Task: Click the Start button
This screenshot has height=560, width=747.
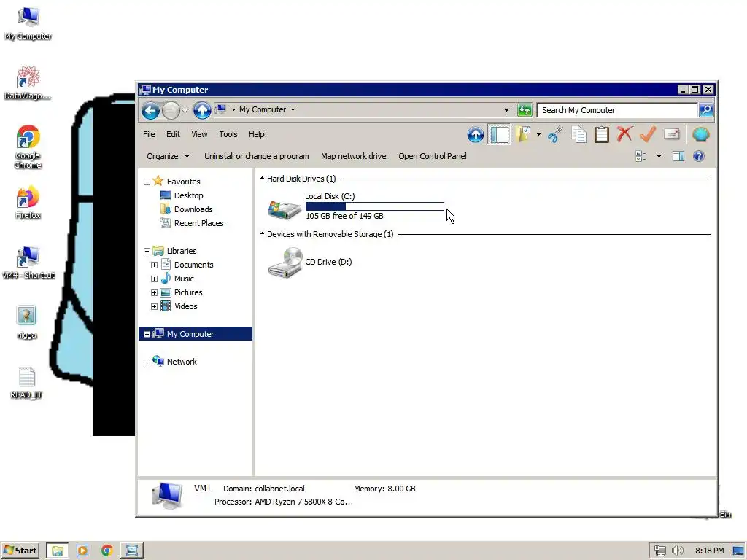Action: (x=20, y=551)
